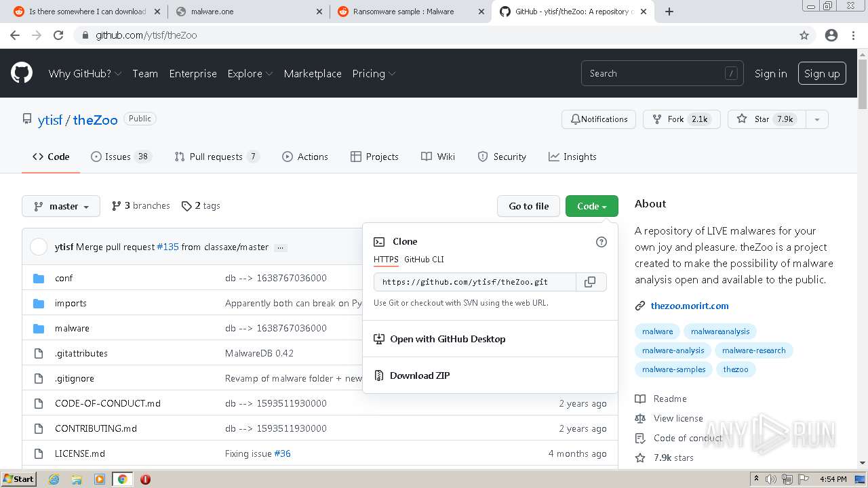Image resolution: width=868 pixels, height=488 pixels.
Task: Click the Fork button
Action: [682, 119]
